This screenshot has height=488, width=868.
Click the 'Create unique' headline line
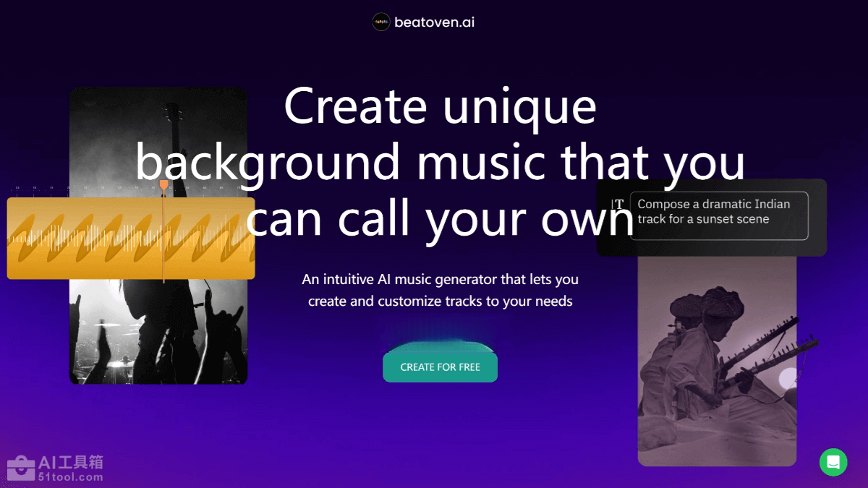coord(440,106)
